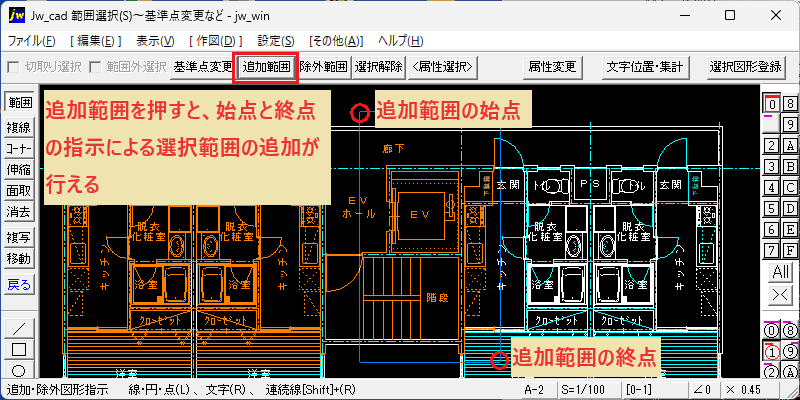
Task: Toggle layer button 7
Action: click(771, 251)
